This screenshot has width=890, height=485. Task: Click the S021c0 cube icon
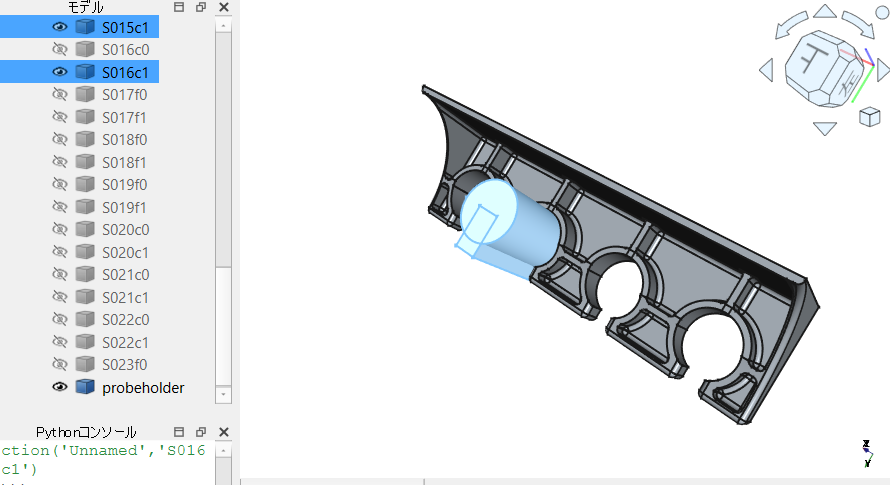click(85, 274)
